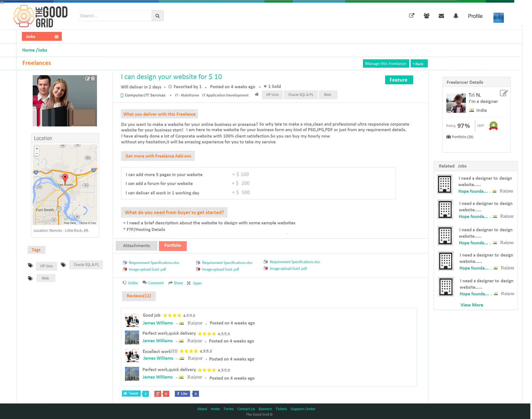This screenshot has height=419, width=532.
Task: Click the red map pin at Van Buren
Action: pos(65,178)
